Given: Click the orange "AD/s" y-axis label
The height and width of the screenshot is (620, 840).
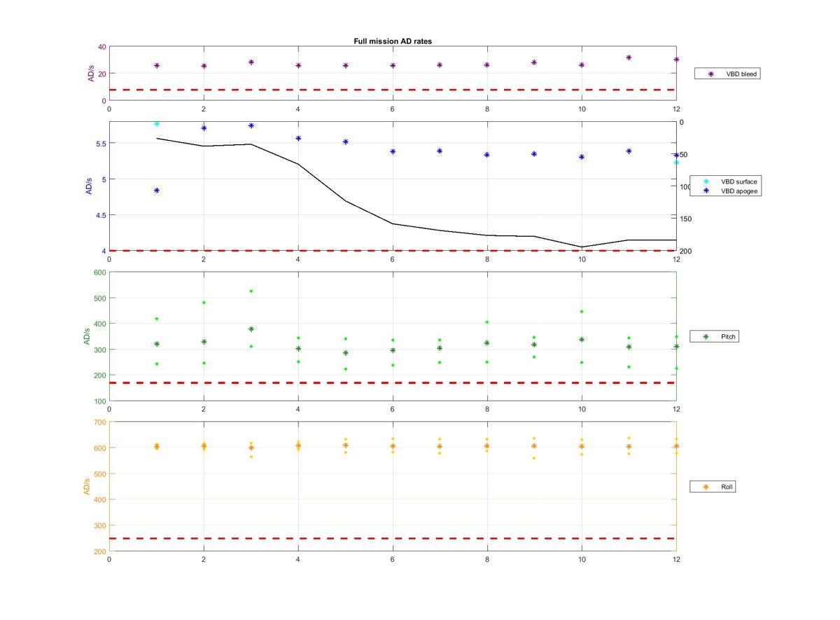Looking at the screenshot, I should tap(87, 486).
